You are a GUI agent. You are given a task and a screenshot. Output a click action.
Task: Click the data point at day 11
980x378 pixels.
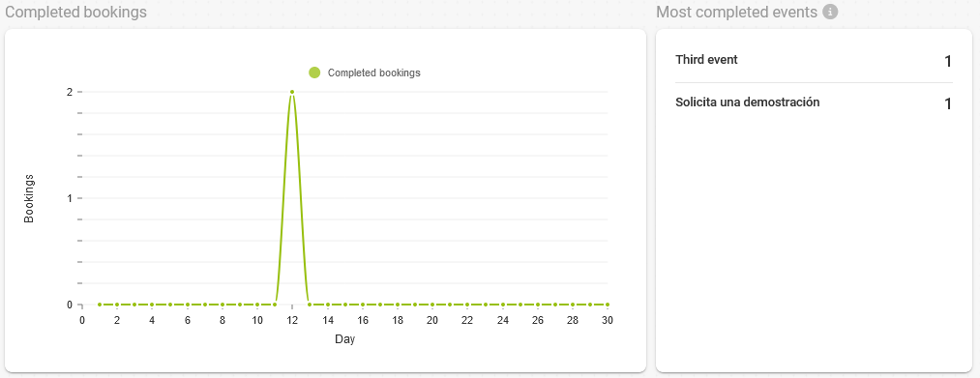[275, 305]
